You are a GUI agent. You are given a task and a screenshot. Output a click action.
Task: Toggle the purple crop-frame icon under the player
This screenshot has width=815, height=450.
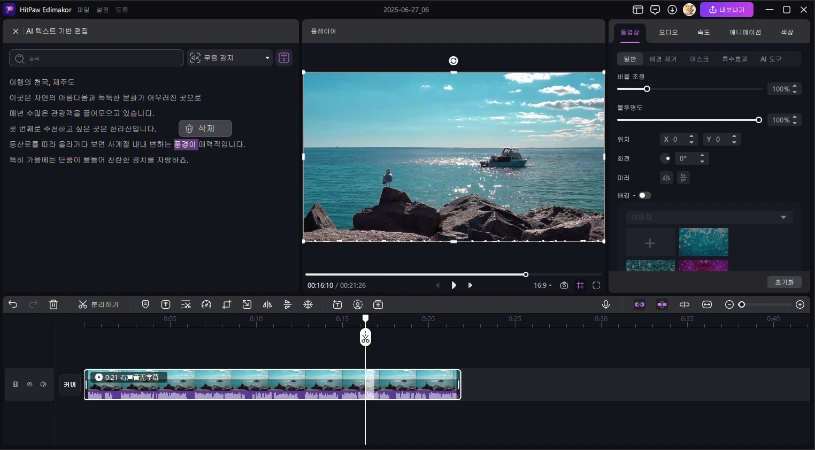click(x=580, y=285)
